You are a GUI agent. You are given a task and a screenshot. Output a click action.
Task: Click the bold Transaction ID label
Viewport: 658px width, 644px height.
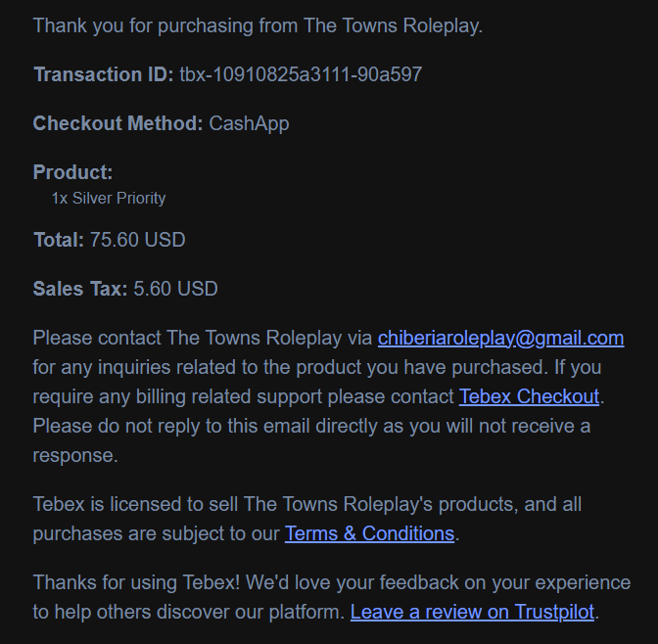pos(103,74)
